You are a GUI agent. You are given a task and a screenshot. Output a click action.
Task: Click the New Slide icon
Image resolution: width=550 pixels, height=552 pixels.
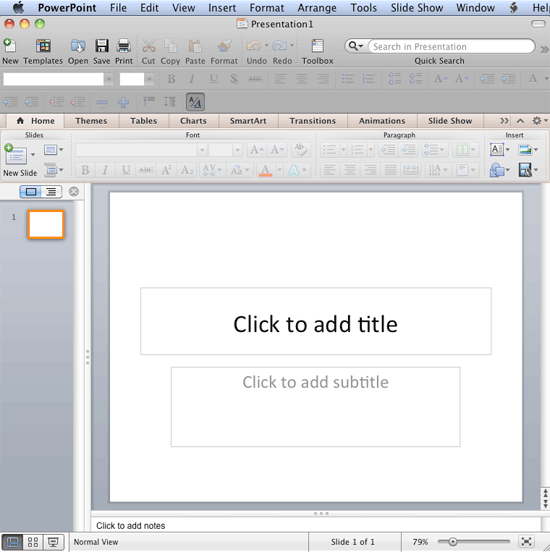tap(15, 154)
